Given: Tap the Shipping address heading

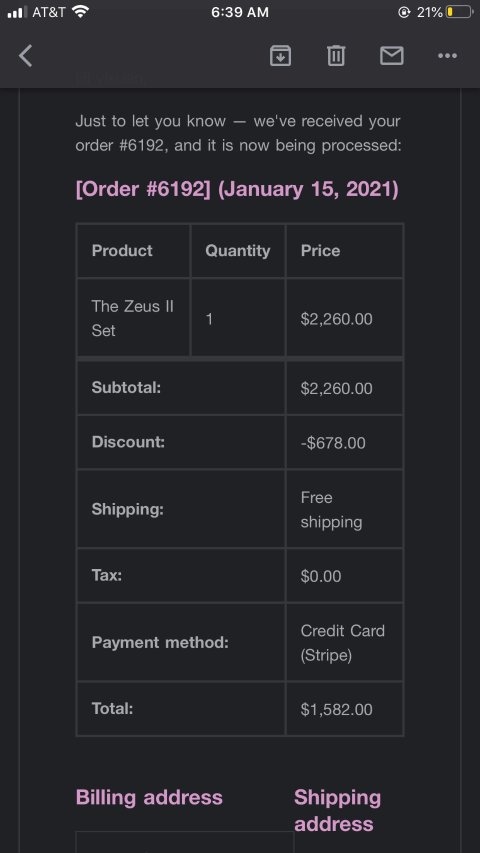Looking at the screenshot, I should [x=337, y=811].
